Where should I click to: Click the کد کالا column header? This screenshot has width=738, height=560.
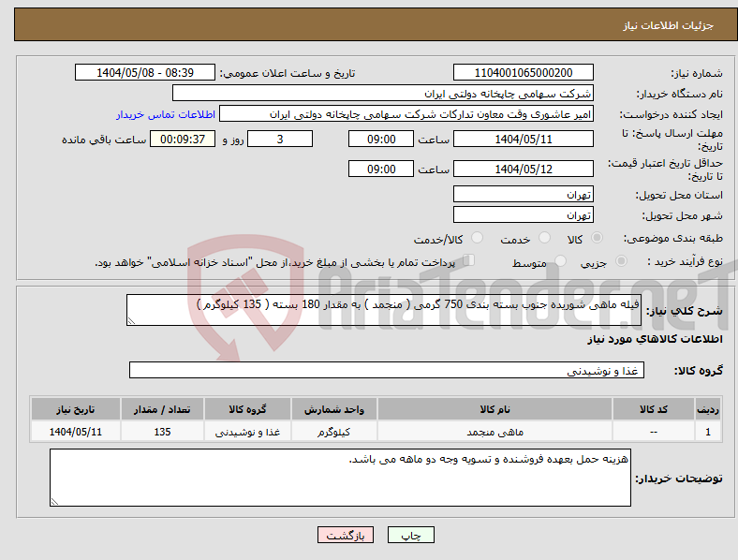click(x=654, y=409)
